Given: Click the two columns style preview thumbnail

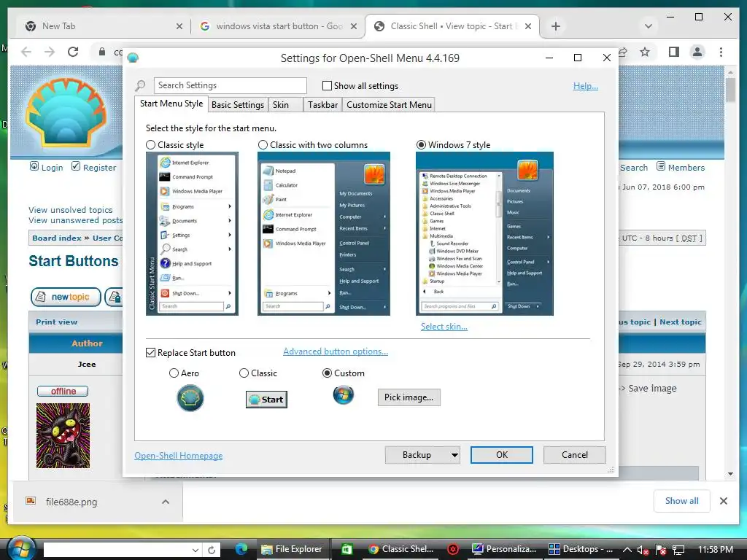Looking at the screenshot, I should pyautogui.click(x=323, y=233).
